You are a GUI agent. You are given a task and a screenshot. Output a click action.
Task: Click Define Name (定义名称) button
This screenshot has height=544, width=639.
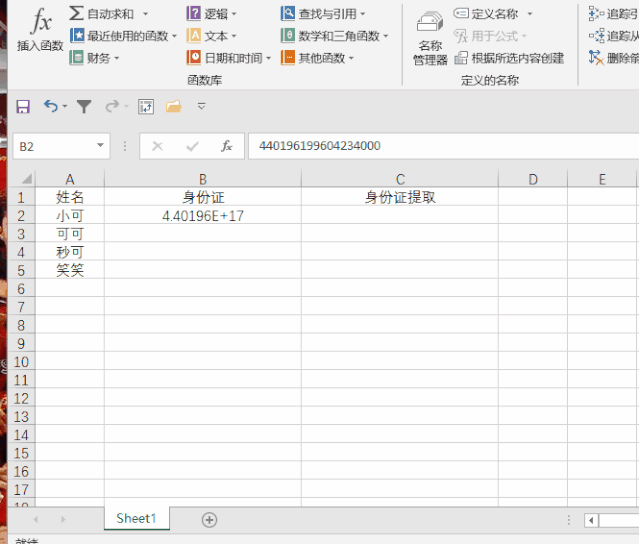click(x=486, y=14)
